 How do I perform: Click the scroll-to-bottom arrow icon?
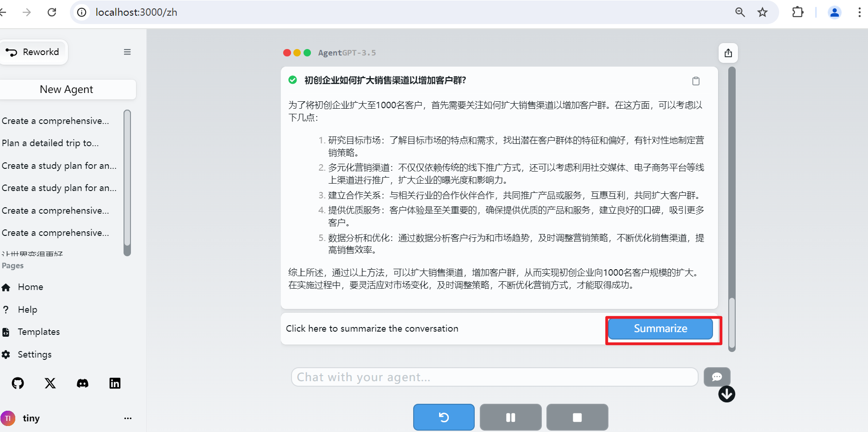coord(726,394)
